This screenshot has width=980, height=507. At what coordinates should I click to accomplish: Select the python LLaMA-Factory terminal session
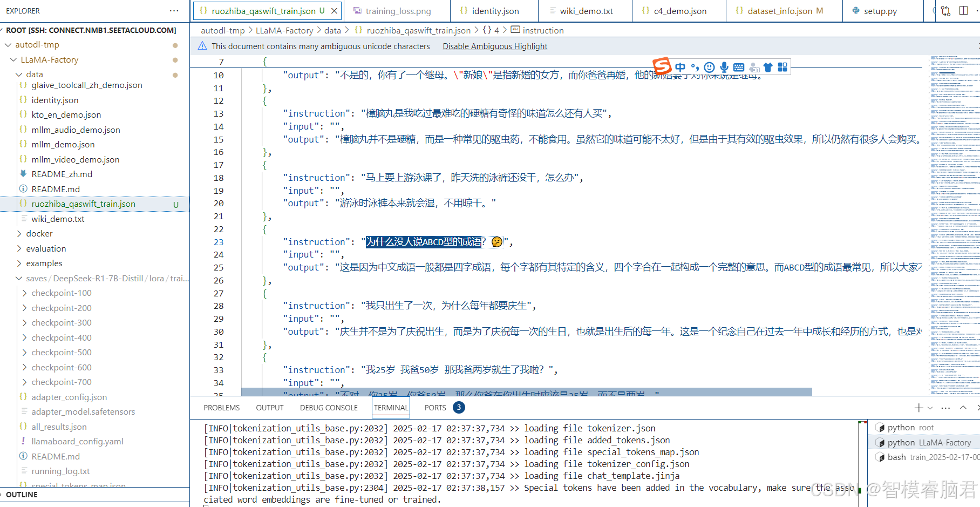click(x=925, y=442)
